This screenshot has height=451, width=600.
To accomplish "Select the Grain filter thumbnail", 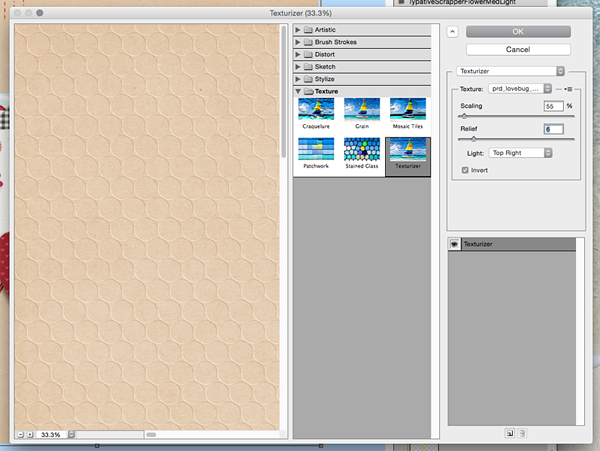I will tap(362, 109).
